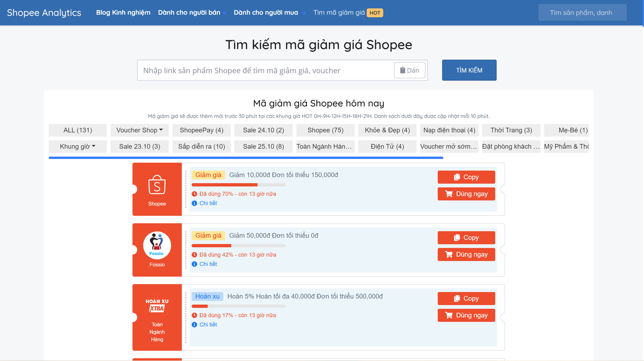Open Chi tiết info for the Fossio voucher
Screen dimensions: 644x361
pos(208,264)
